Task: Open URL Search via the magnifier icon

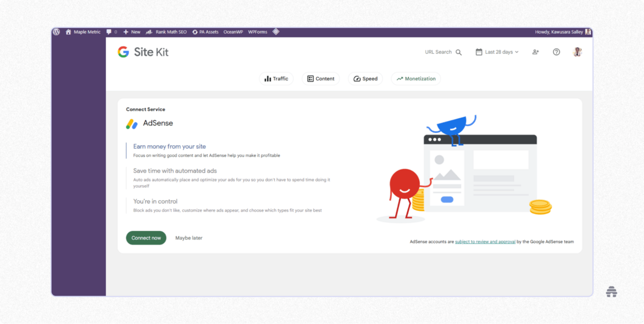Action: [458, 52]
